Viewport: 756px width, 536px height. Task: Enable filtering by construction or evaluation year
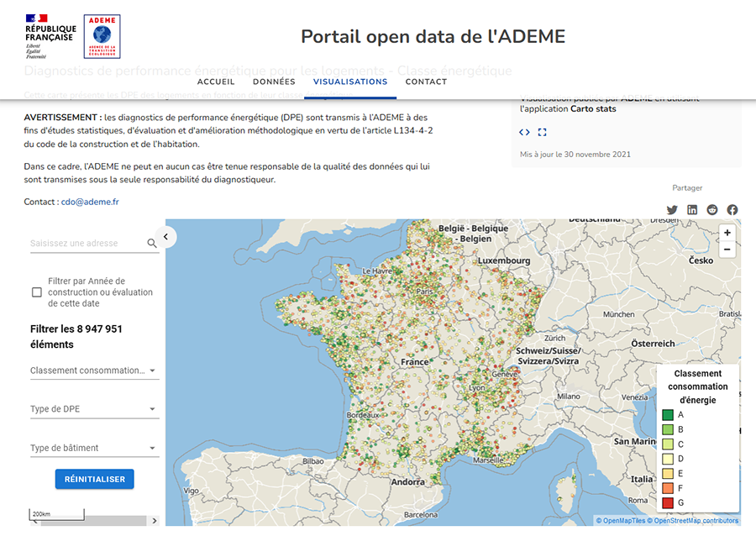tap(36, 292)
